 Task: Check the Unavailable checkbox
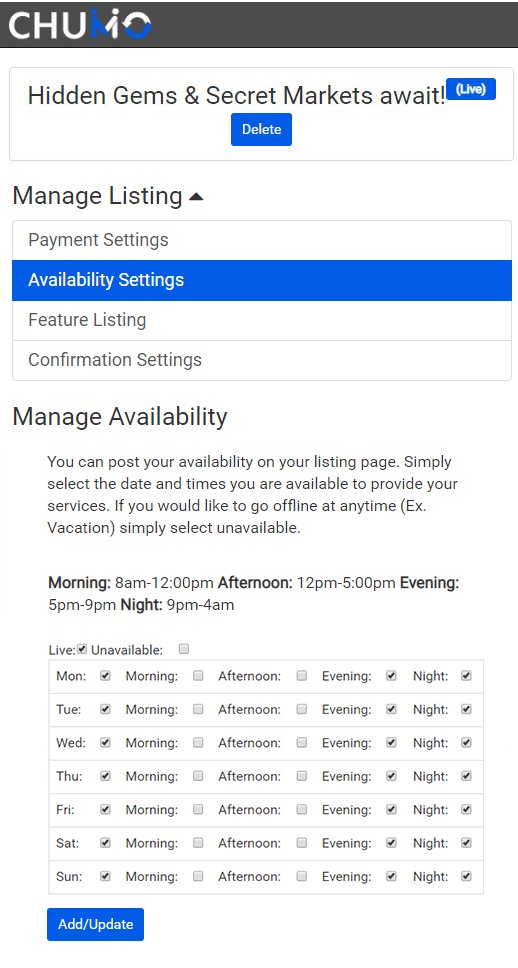tap(183, 649)
